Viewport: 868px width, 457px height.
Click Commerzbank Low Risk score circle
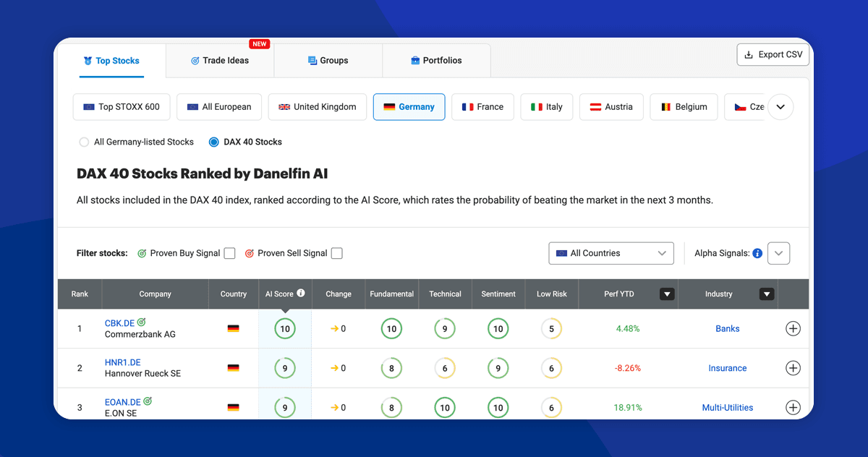coord(551,329)
